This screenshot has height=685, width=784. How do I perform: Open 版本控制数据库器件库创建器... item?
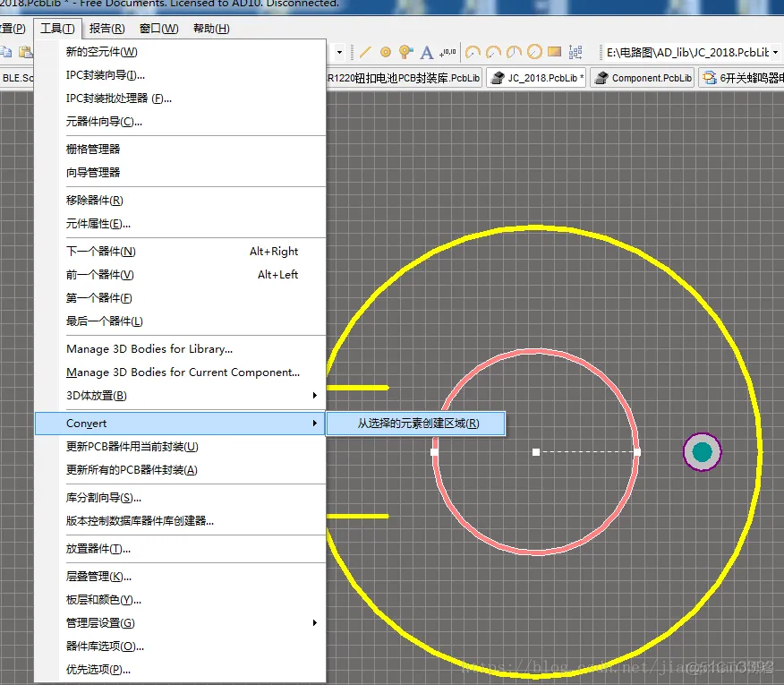click(x=180, y=521)
